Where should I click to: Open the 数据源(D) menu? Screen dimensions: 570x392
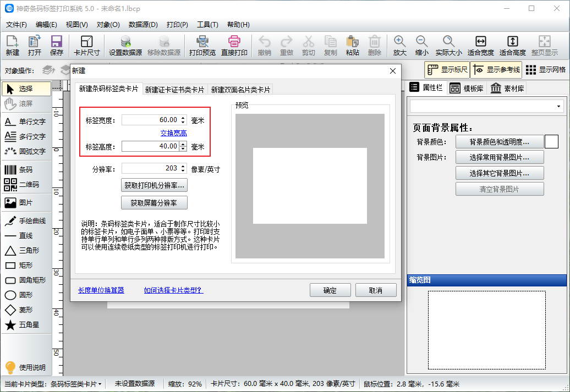pyautogui.click(x=143, y=25)
